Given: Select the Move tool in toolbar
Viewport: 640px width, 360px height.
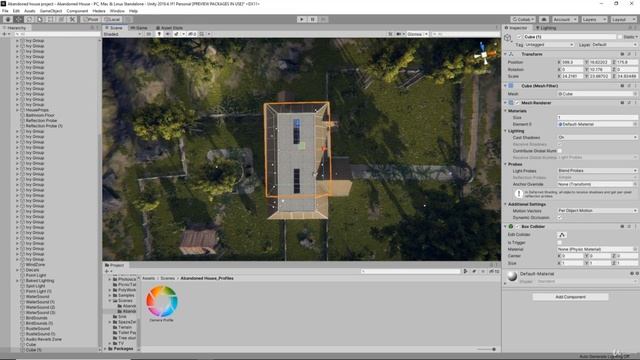Looking at the screenshot, I should click(x=19, y=19).
